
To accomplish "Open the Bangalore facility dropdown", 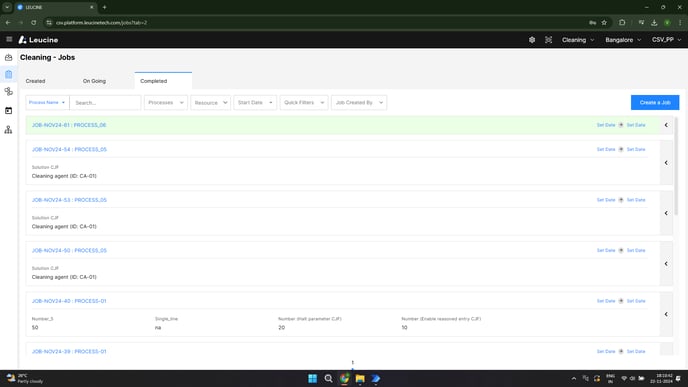I will 623,40.
